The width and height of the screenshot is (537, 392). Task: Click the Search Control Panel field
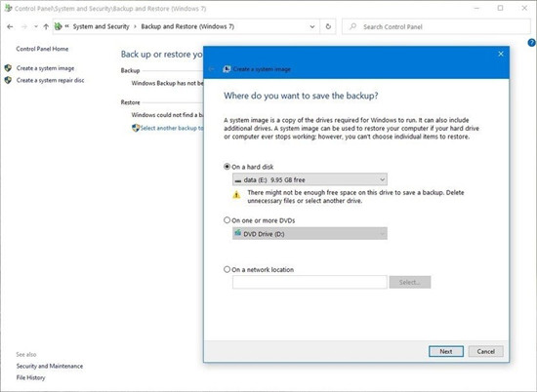[436, 26]
